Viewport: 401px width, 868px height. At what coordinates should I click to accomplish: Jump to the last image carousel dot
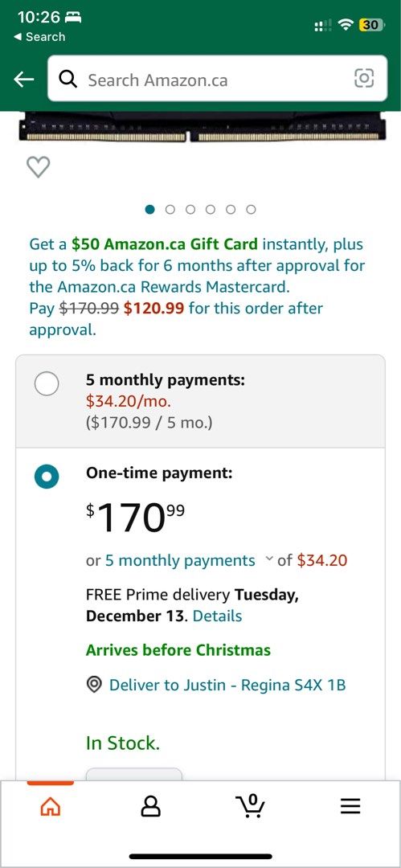[251, 209]
